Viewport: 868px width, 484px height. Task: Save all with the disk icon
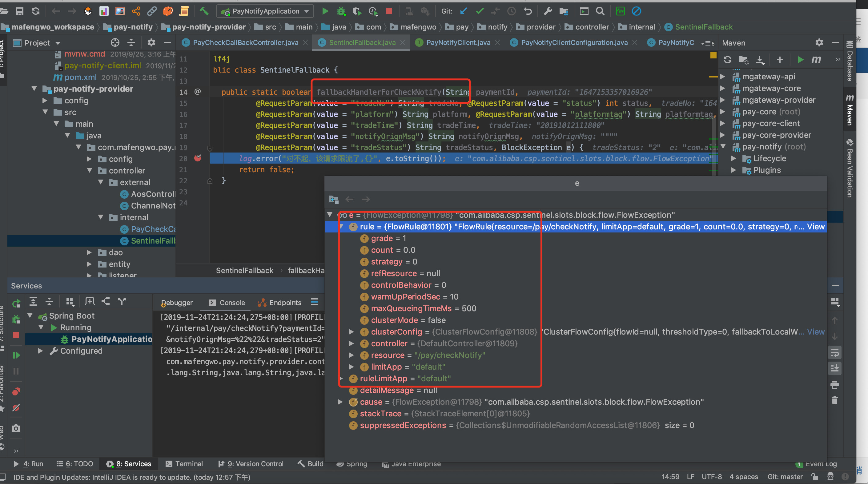coord(19,11)
